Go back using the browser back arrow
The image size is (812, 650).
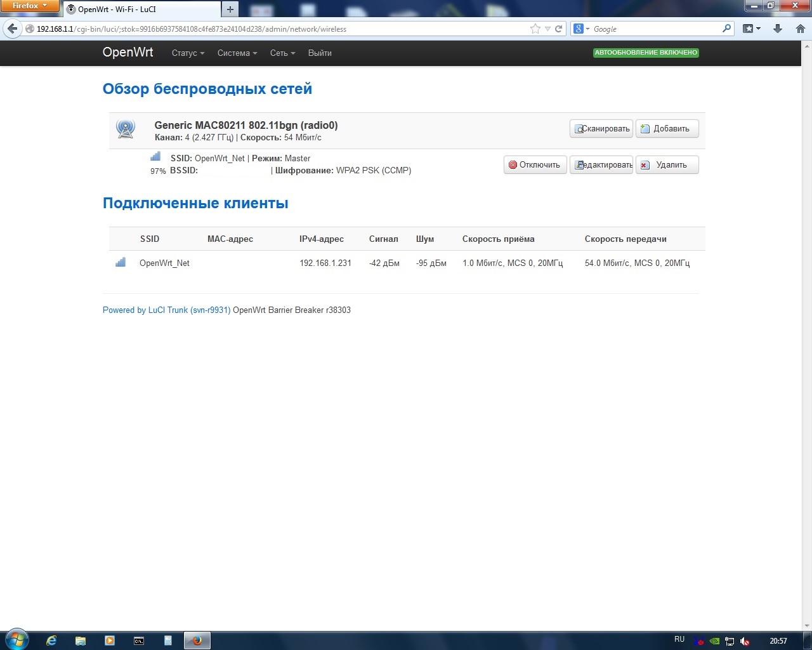[13, 29]
